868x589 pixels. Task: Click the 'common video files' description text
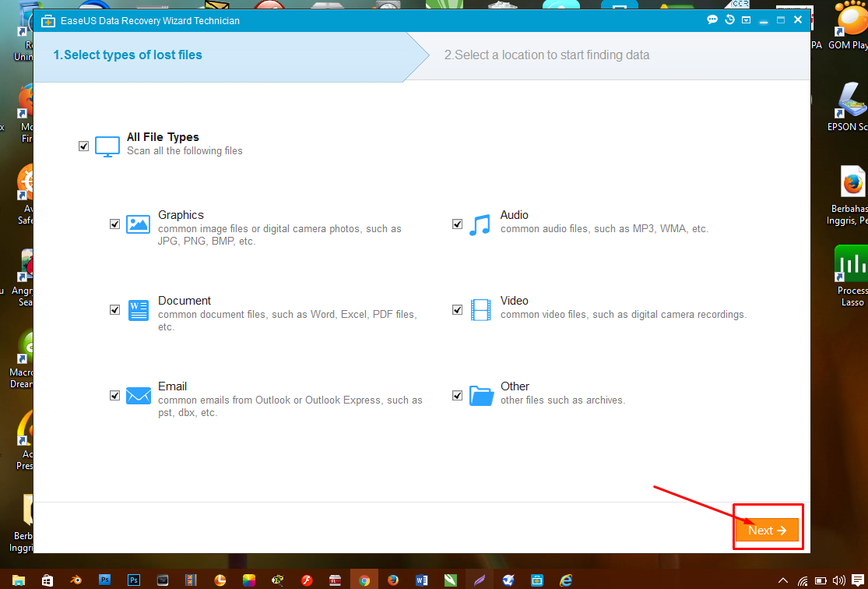pos(624,314)
